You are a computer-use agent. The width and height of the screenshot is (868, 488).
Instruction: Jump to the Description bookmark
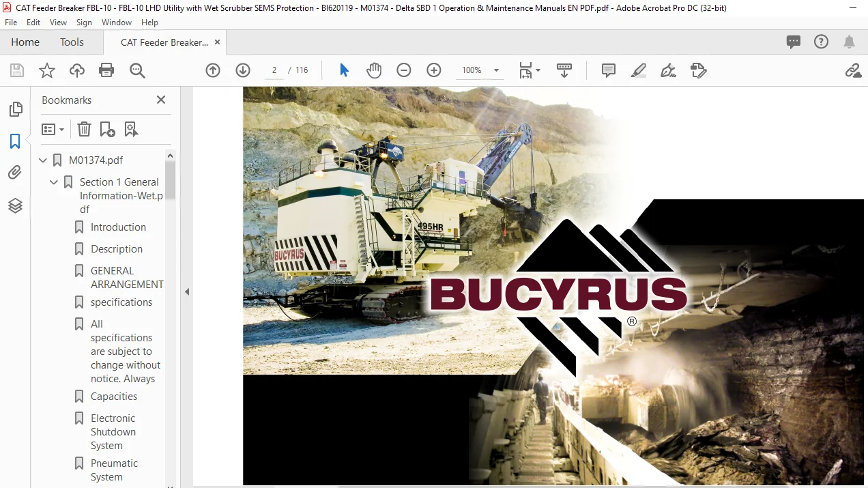click(117, 249)
